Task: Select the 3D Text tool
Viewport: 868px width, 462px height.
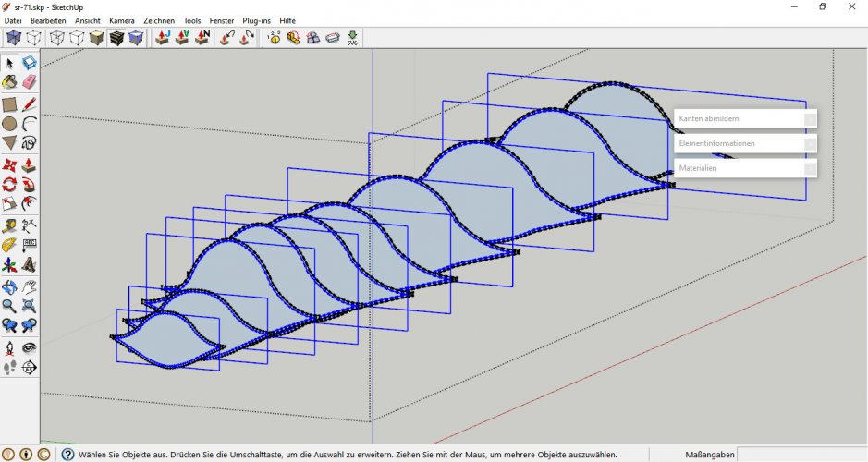Action: coord(30,265)
